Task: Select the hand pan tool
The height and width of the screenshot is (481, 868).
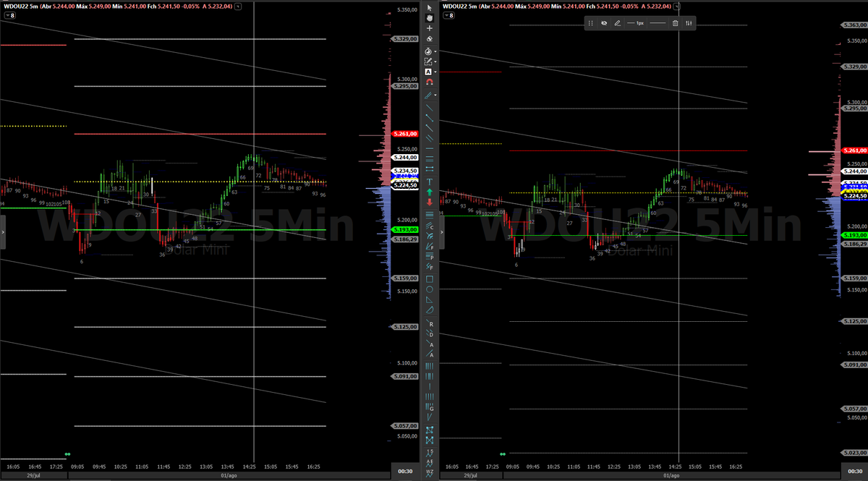Action: (429, 17)
